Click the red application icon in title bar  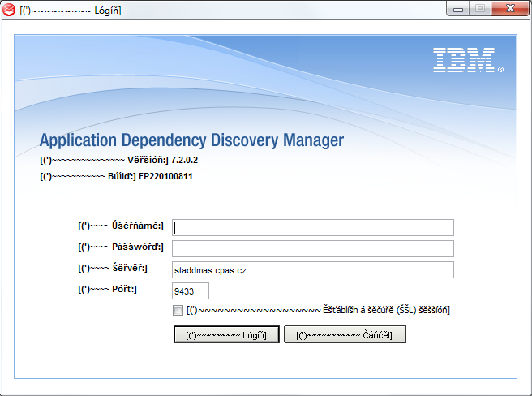click(8, 10)
